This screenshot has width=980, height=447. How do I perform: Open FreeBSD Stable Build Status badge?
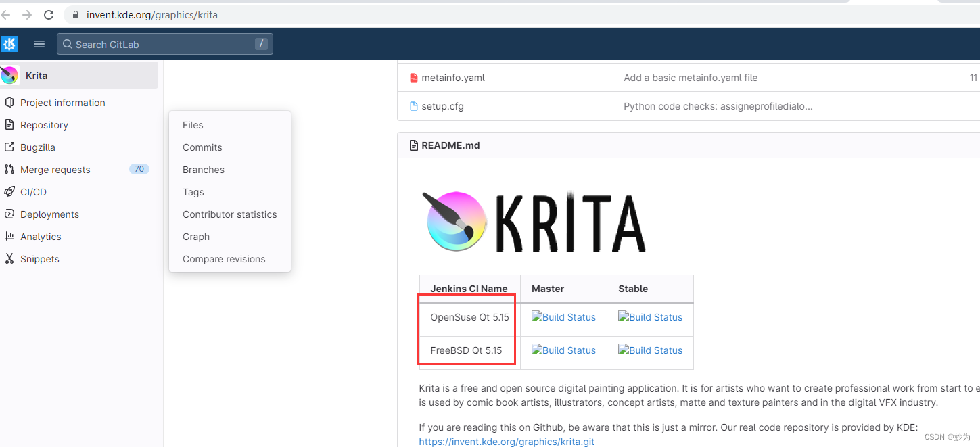pyautogui.click(x=650, y=350)
